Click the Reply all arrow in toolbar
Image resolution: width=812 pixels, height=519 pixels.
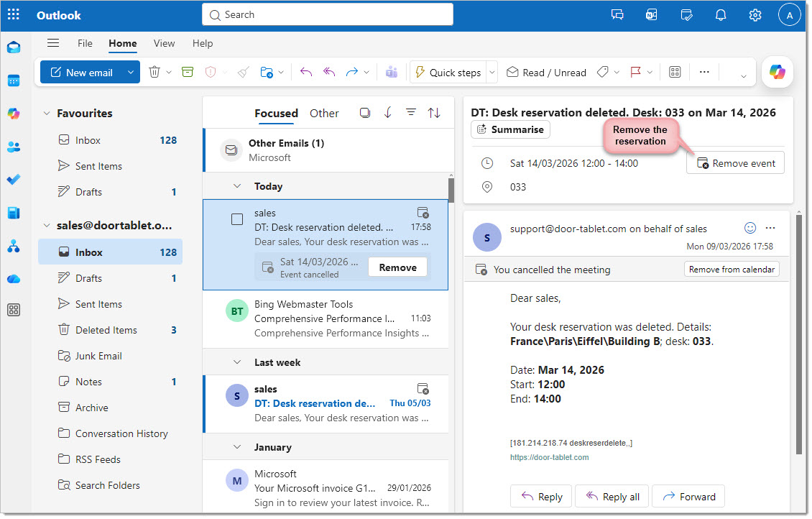pyautogui.click(x=329, y=73)
